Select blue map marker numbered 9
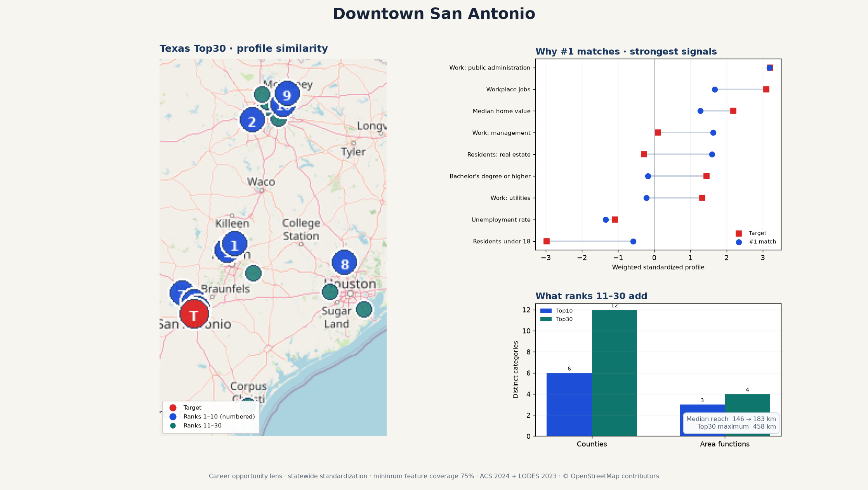This screenshot has width=868, height=490. (x=287, y=94)
